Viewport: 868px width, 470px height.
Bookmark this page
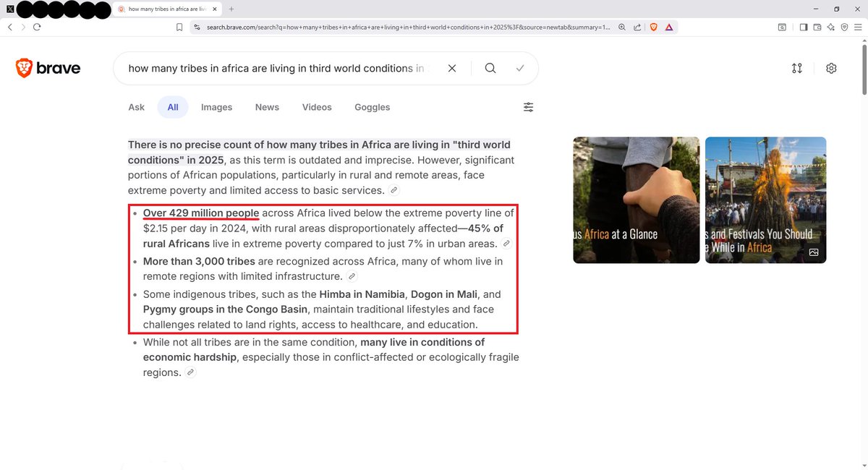(x=179, y=27)
